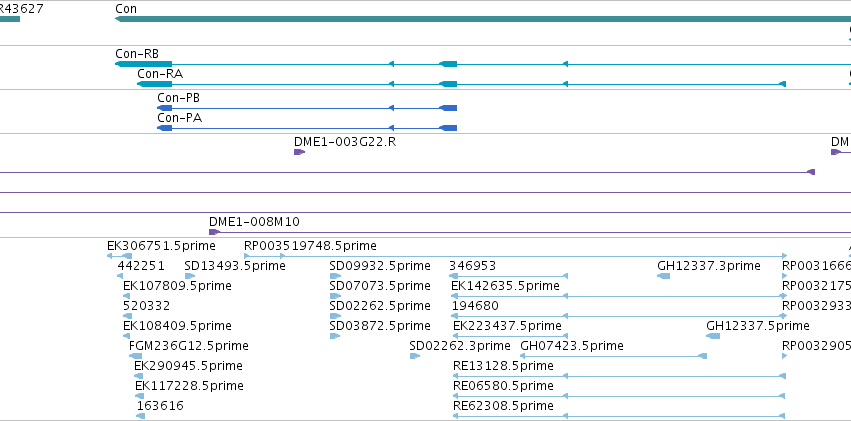This screenshot has height=421, width=851.
Task: Select the FGM236G12.5prime EST label
Action: tap(189, 346)
